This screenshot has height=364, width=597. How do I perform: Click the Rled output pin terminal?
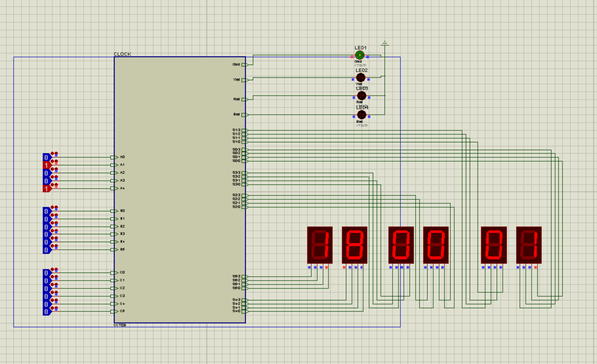click(x=245, y=99)
